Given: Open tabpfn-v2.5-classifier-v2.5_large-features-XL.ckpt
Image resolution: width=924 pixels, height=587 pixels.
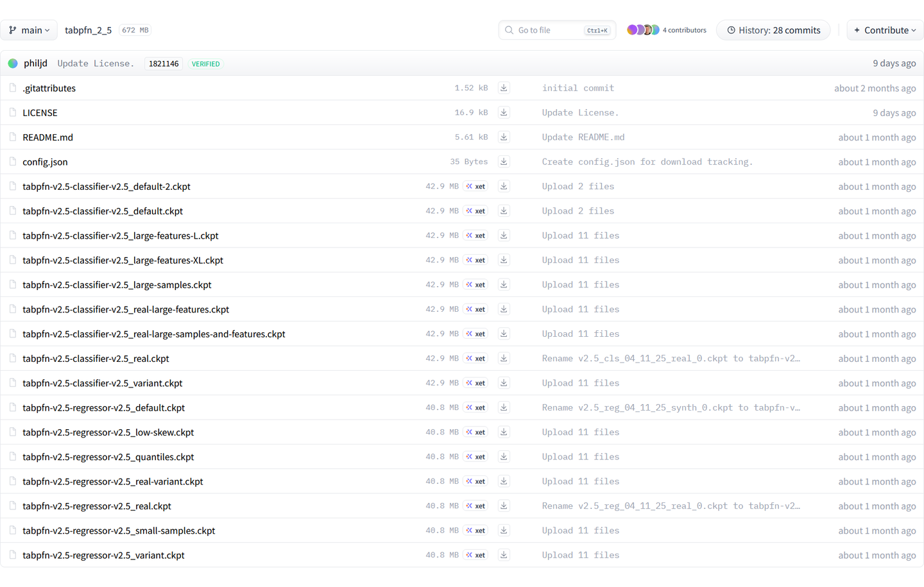Looking at the screenshot, I should coord(123,260).
